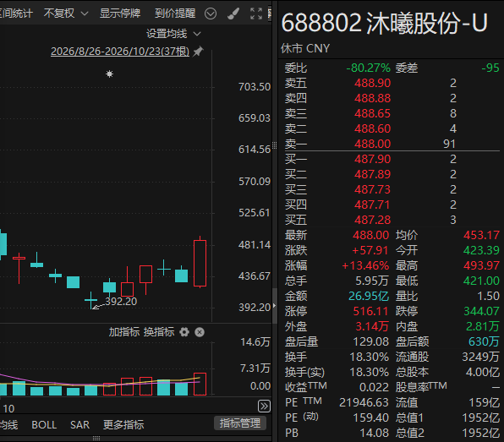Toggle fullscreen chart with expand icon
Image resolution: width=504 pixels, height=442 pixels.
[x=256, y=14]
